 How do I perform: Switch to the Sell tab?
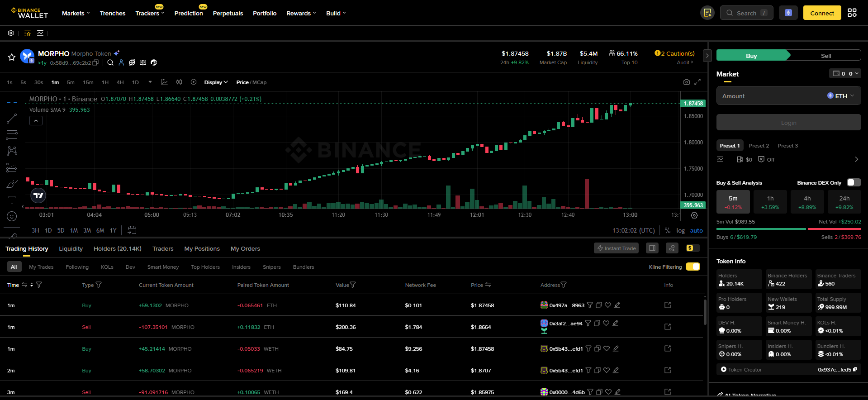825,56
